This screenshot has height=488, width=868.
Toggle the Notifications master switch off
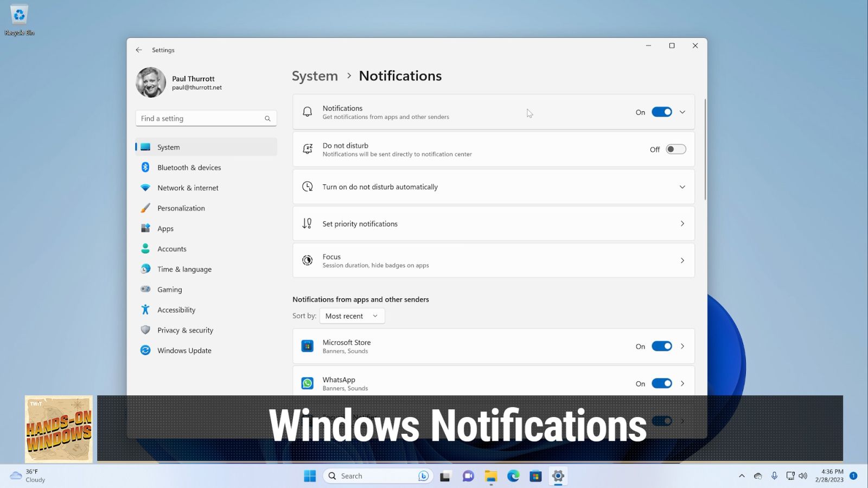(661, 112)
